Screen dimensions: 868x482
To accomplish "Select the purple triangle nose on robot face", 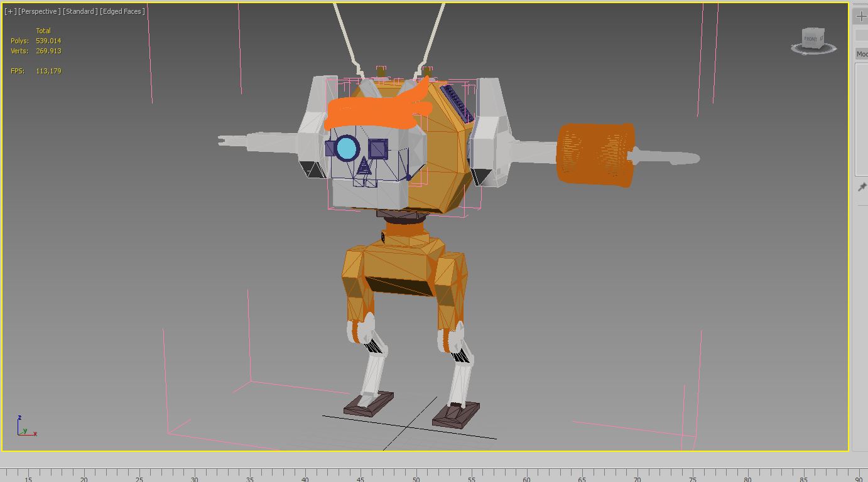I will [x=364, y=168].
